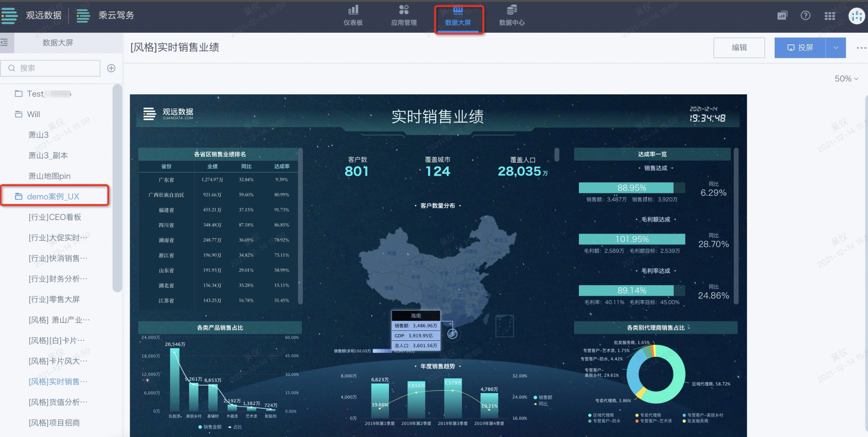Select the [风格]实时销售 screen in the sidebar

(58, 382)
